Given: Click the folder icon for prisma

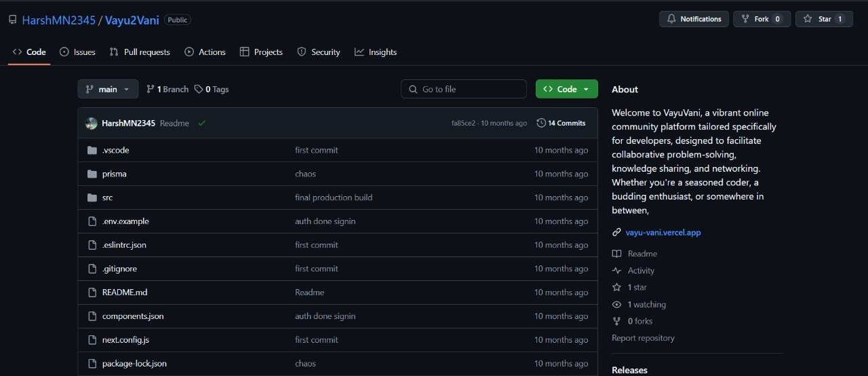Looking at the screenshot, I should (92, 174).
